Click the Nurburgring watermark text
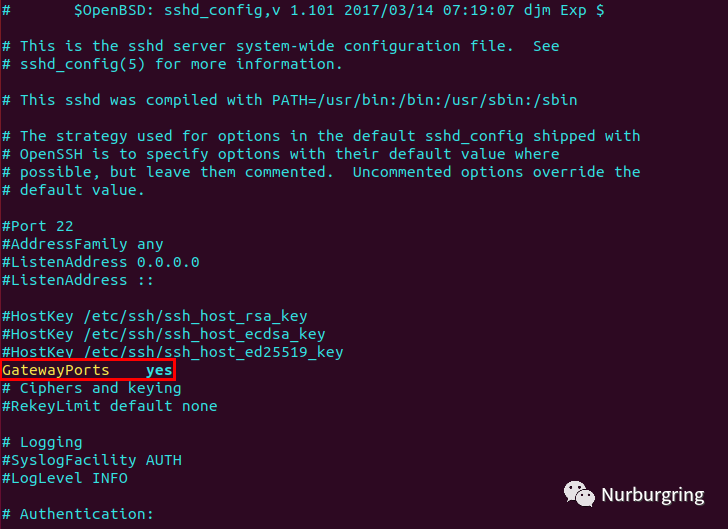 (652, 495)
